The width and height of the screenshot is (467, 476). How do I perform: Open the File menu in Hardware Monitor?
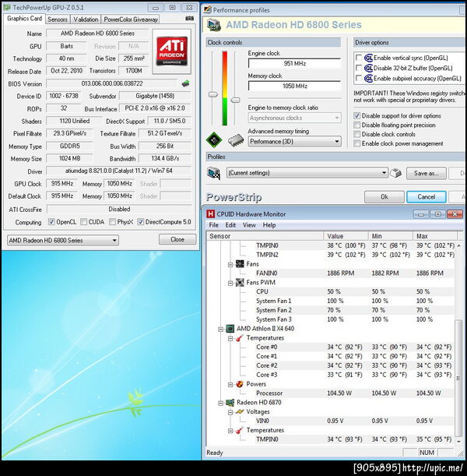coord(213,225)
